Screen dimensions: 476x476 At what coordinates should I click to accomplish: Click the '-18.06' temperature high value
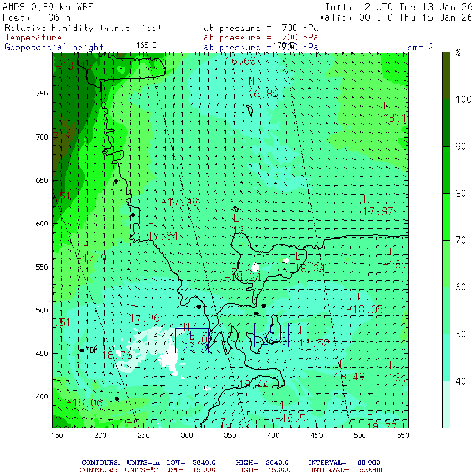85,403
